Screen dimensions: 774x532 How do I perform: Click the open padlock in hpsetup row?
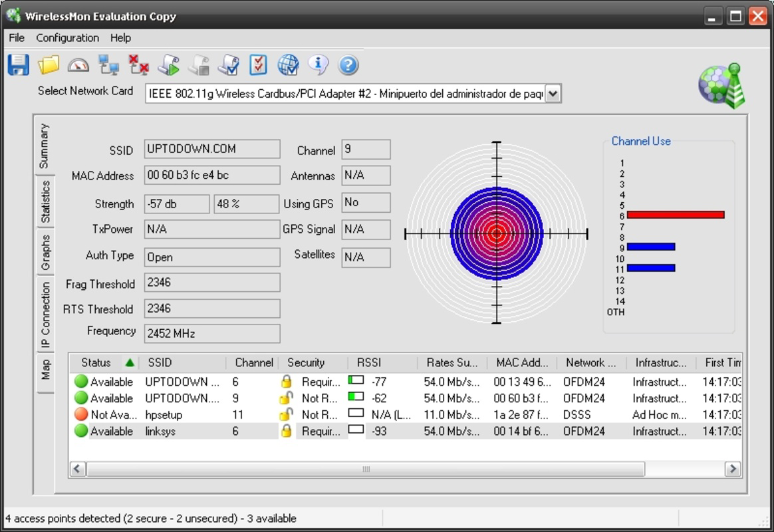[x=287, y=414]
